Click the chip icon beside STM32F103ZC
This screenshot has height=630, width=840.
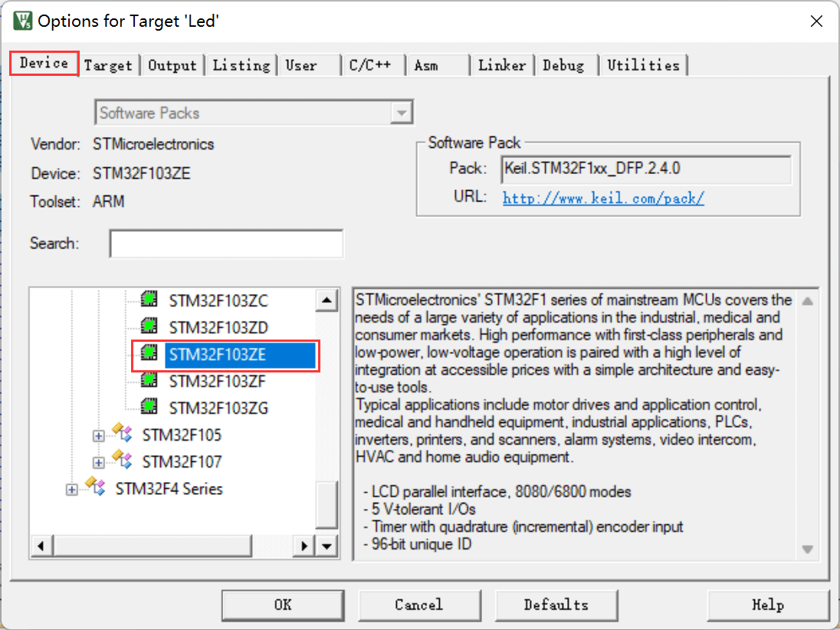(150, 300)
